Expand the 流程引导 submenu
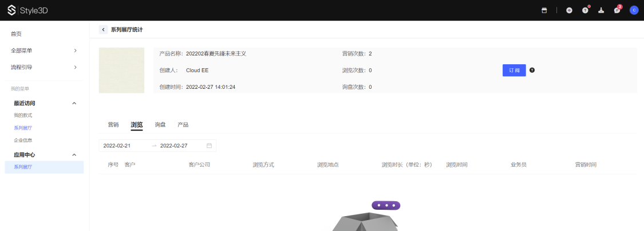The width and height of the screenshot is (644, 231). tap(75, 67)
